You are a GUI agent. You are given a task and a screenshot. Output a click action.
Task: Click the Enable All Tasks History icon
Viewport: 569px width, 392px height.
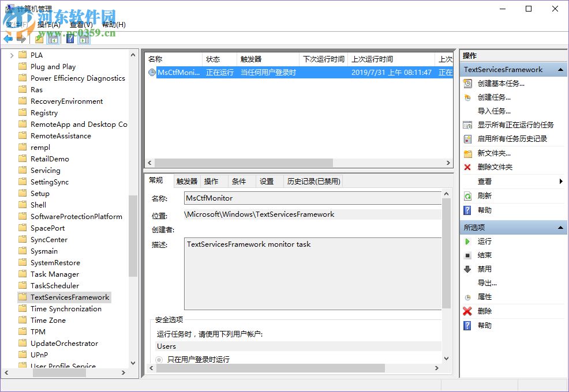coord(467,138)
